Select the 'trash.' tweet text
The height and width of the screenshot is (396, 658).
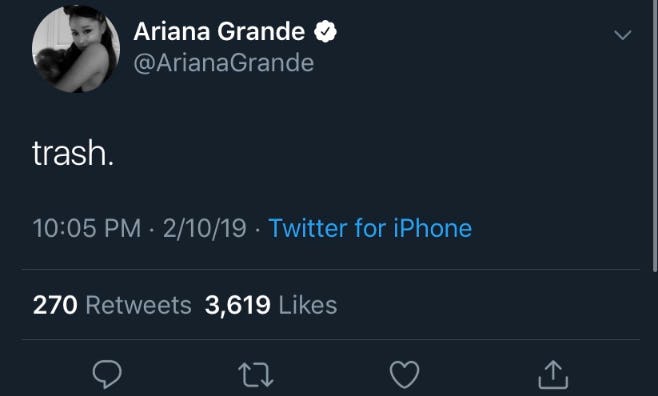73,154
